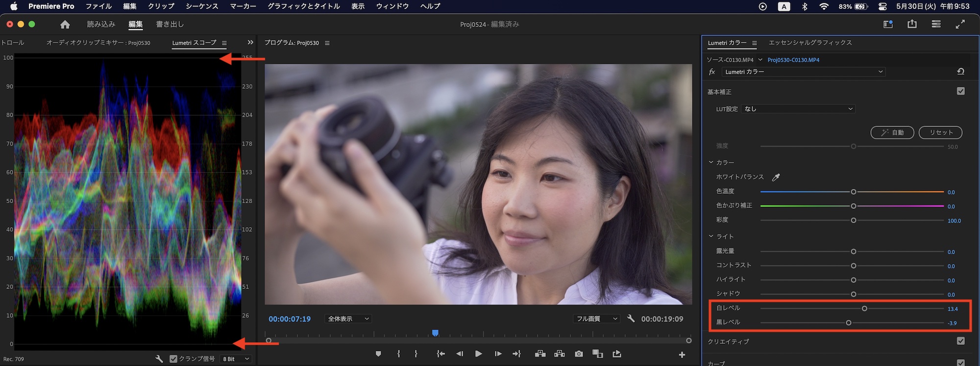Screen dimensions: 980x366
Task: Click the 白レベル slider handle
Action: tap(864, 309)
